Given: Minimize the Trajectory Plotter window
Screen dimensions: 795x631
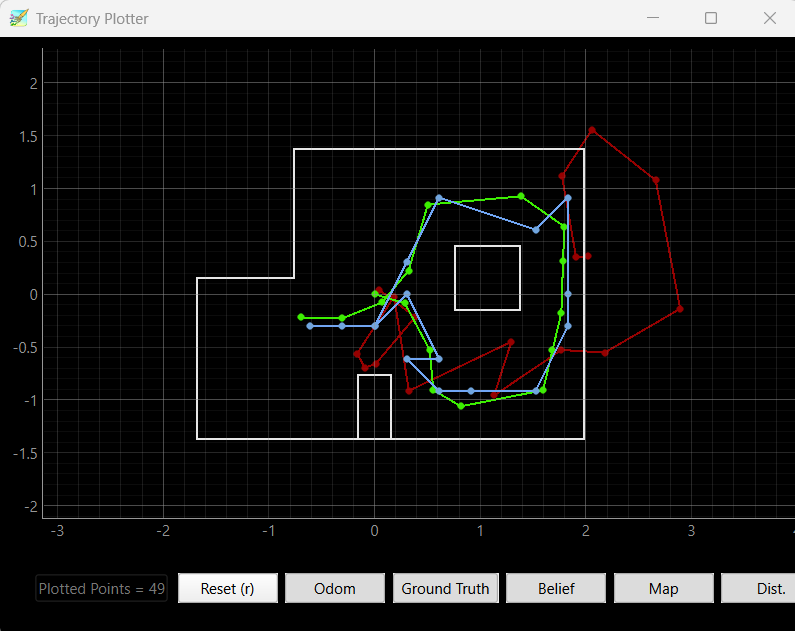Looking at the screenshot, I should pyautogui.click(x=653, y=18).
